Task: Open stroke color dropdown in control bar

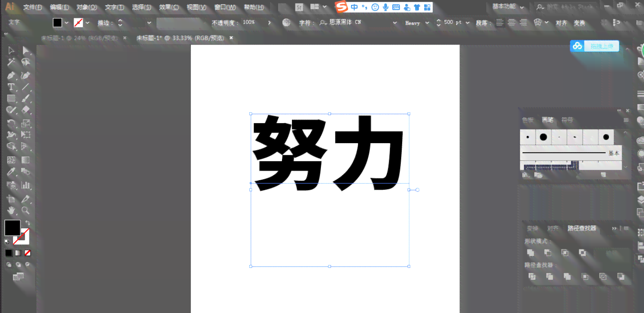Action: (88, 23)
